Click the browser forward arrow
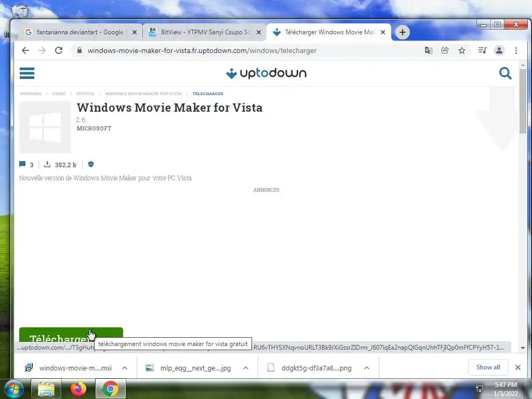The height and width of the screenshot is (399, 532). (x=42, y=50)
